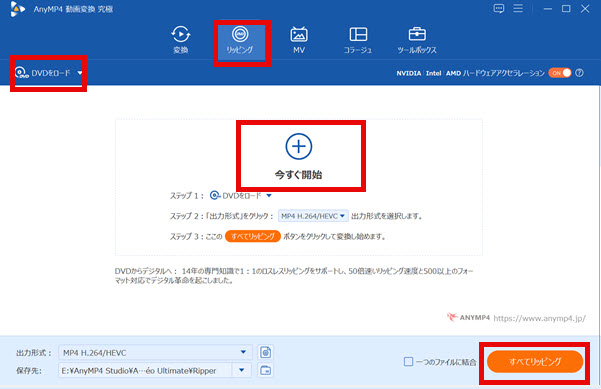Viewport: 601px width, 389px height.
Task: Expand the 保存先 path dropdown arrow
Action: tap(241, 371)
